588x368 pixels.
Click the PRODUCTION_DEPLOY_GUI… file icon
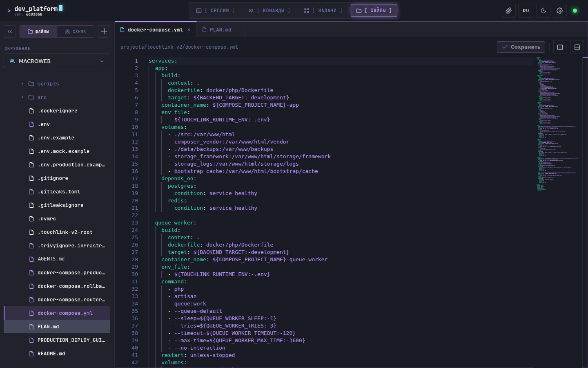(31, 340)
